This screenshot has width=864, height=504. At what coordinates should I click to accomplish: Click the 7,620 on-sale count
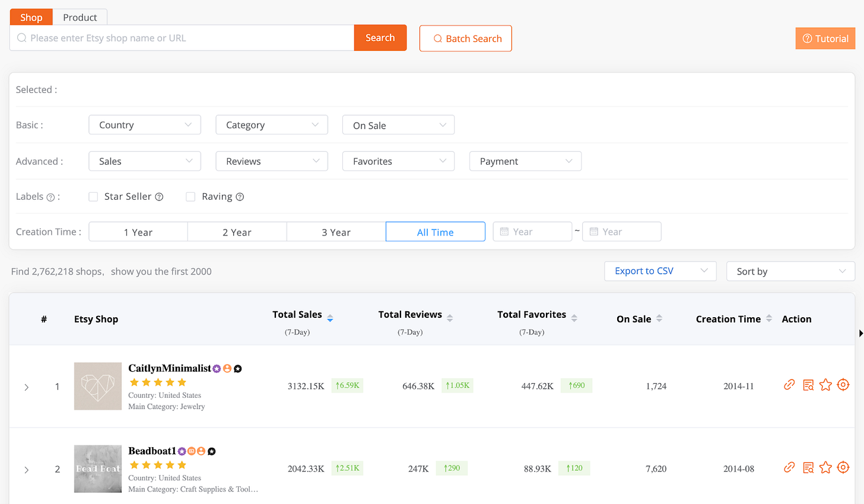click(656, 468)
